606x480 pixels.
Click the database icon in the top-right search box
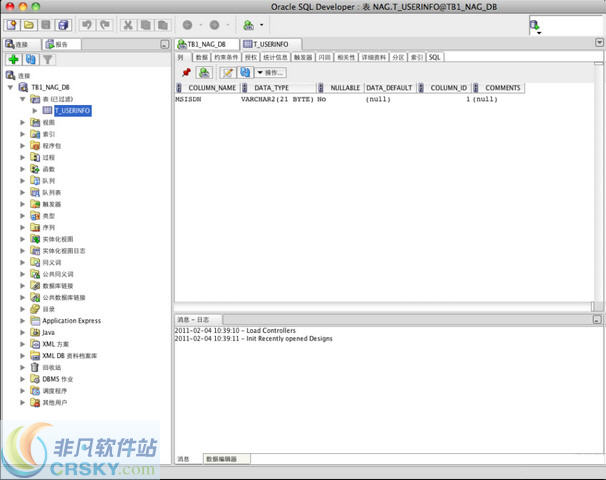click(x=535, y=25)
